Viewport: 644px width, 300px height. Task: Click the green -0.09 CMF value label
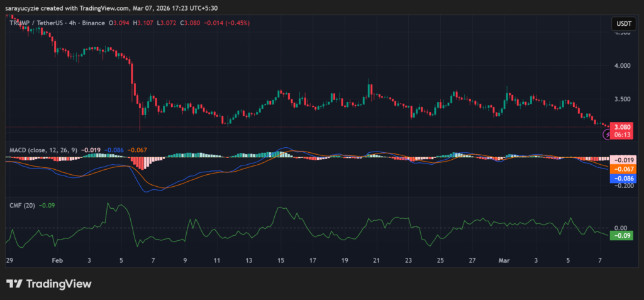point(622,236)
